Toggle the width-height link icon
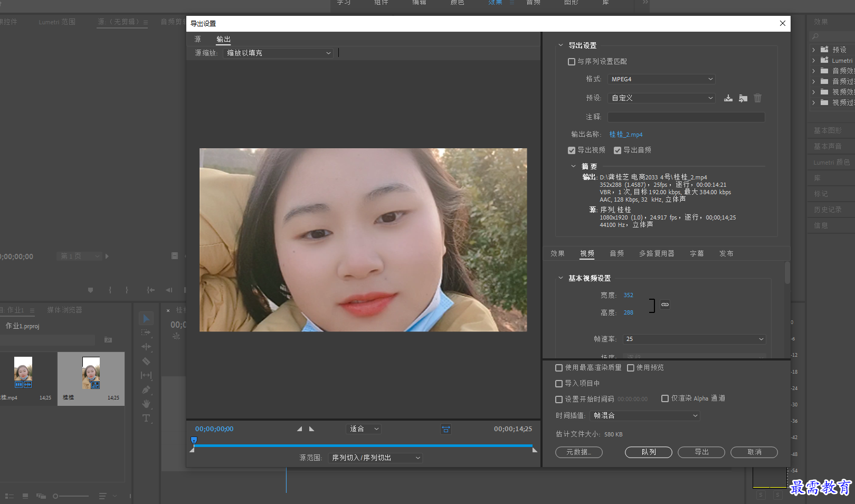The image size is (855, 504). tap(665, 305)
